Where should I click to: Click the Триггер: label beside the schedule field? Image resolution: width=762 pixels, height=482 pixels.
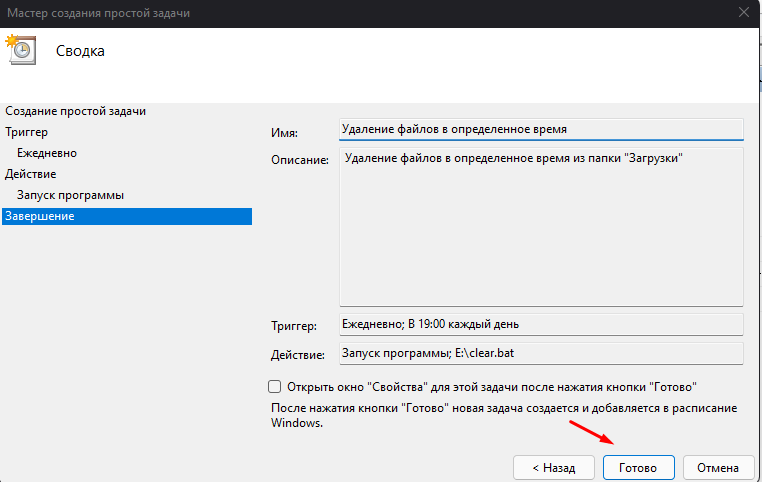294,326
